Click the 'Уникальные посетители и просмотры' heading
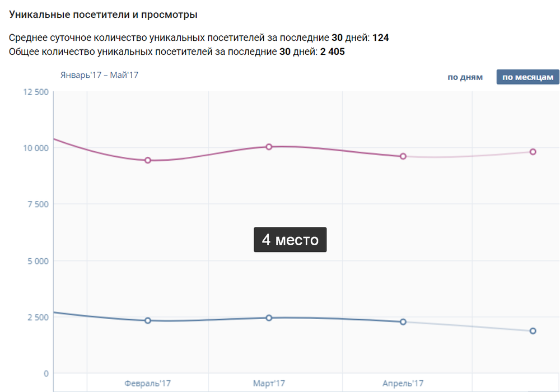Viewport: 560px width, 392px height. pyautogui.click(x=103, y=15)
